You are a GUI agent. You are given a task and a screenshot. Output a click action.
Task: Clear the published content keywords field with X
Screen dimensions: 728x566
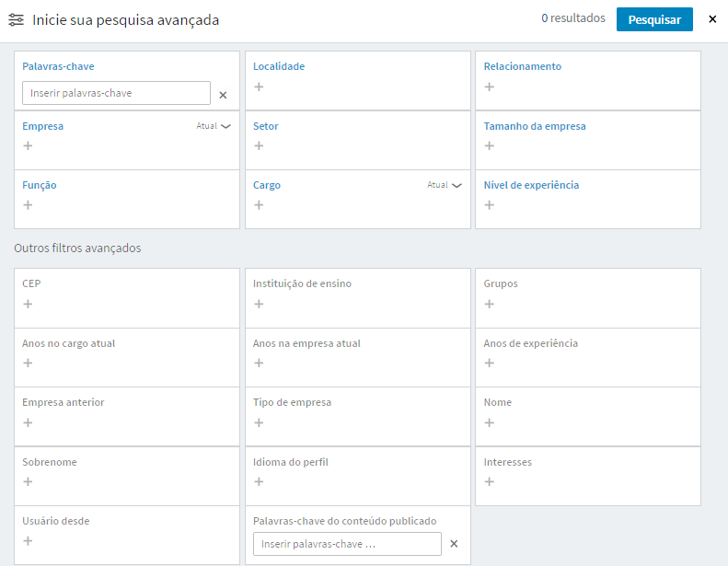click(x=454, y=544)
